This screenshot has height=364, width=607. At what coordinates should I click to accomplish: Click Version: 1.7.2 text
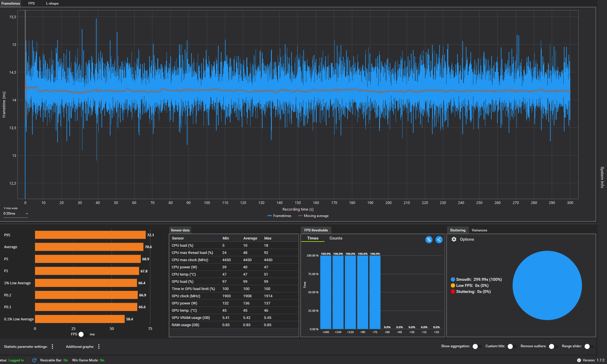[x=593, y=360]
